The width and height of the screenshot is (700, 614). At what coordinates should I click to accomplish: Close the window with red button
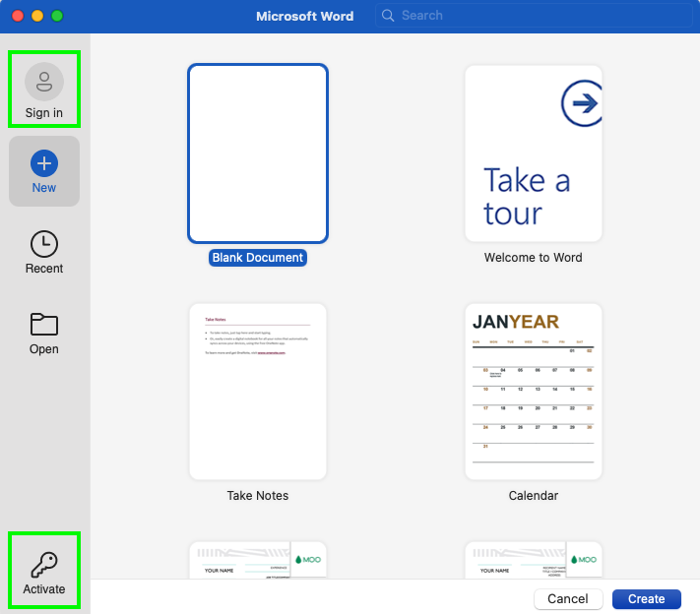click(x=18, y=16)
